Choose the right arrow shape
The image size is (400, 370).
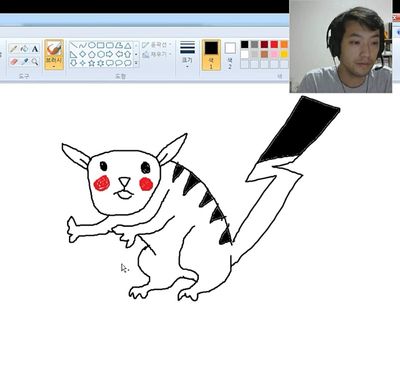point(110,54)
